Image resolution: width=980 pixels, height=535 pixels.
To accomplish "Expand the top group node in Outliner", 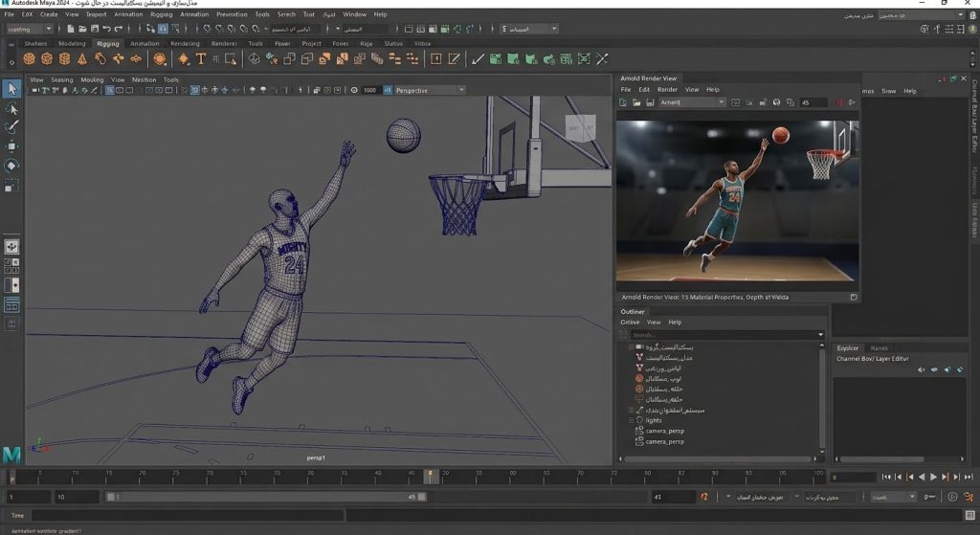I will click(x=631, y=346).
